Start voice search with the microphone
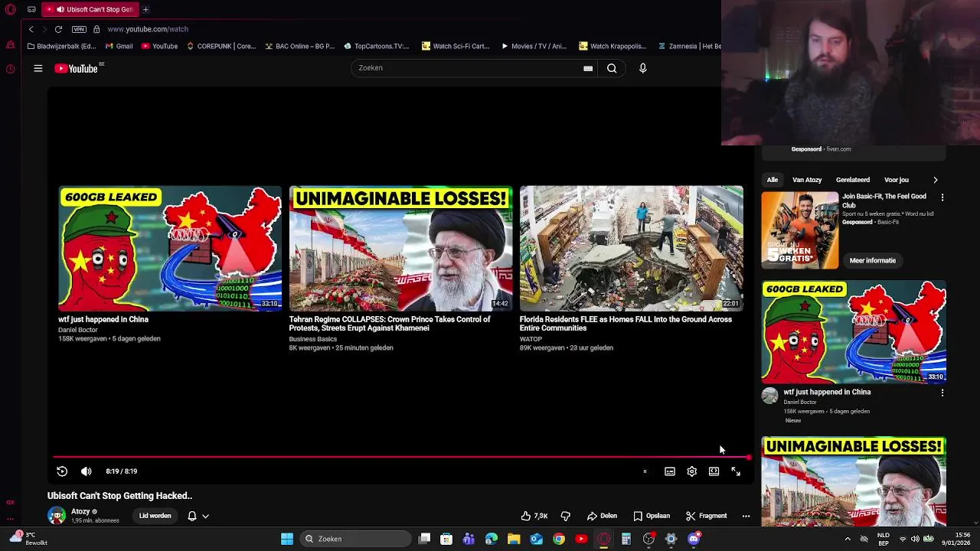 pos(643,68)
